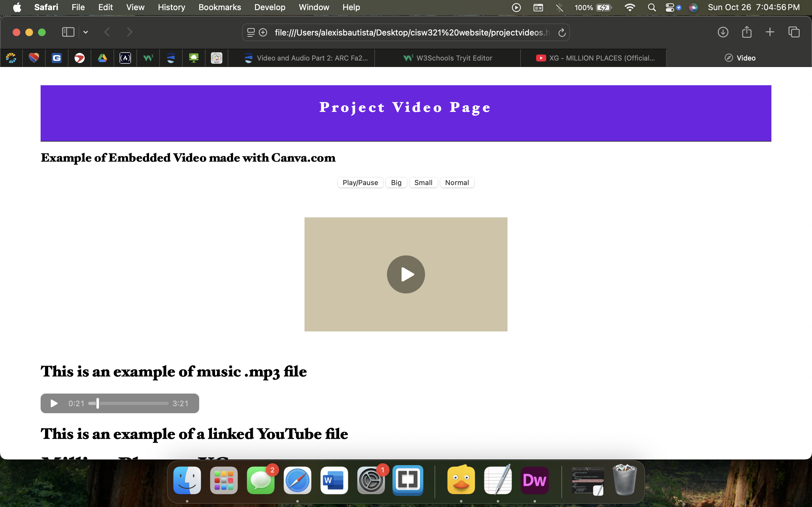Open a new tab with plus icon
The height and width of the screenshot is (507, 812).
[x=770, y=32]
